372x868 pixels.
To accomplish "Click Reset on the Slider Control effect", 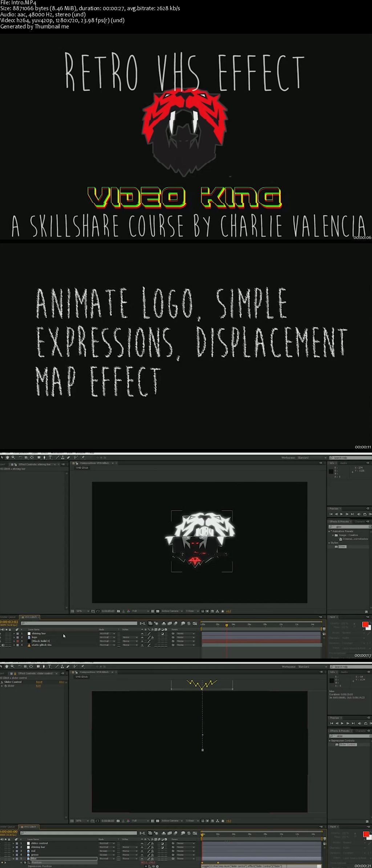I will [39, 682].
